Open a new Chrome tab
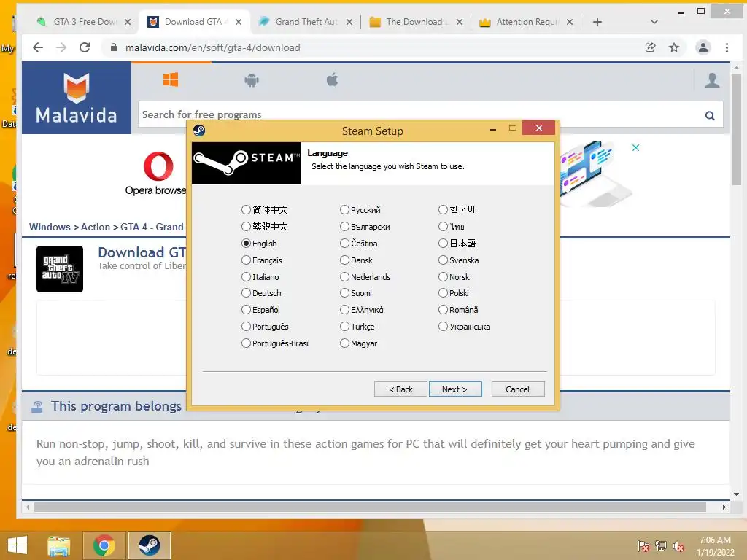Image resolution: width=747 pixels, height=560 pixels. [597, 22]
